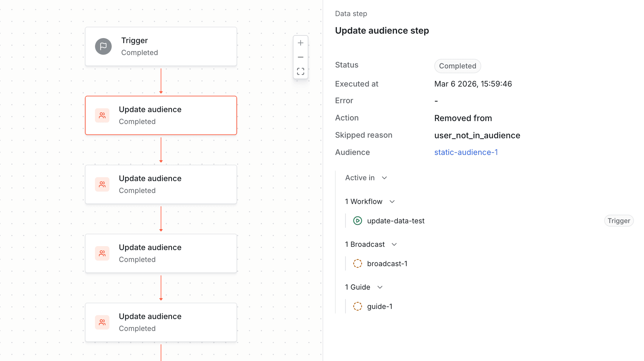The width and height of the screenshot is (644, 361).
Task: Click the dashed circle icon next to guide-1
Action: click(358, 306)
